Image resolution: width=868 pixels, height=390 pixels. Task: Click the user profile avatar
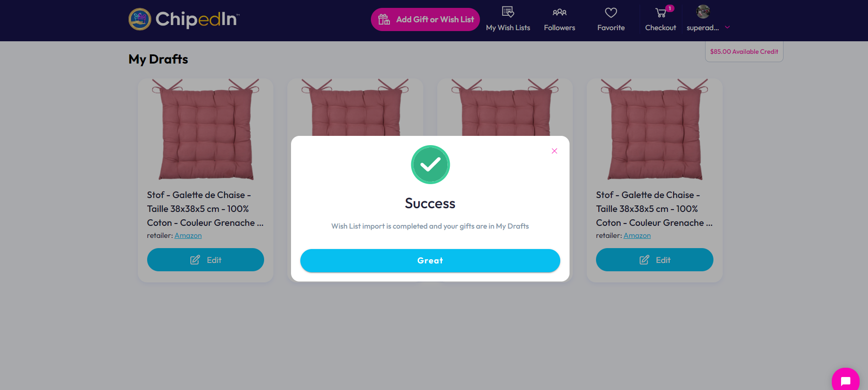click(x=703, y=12)
